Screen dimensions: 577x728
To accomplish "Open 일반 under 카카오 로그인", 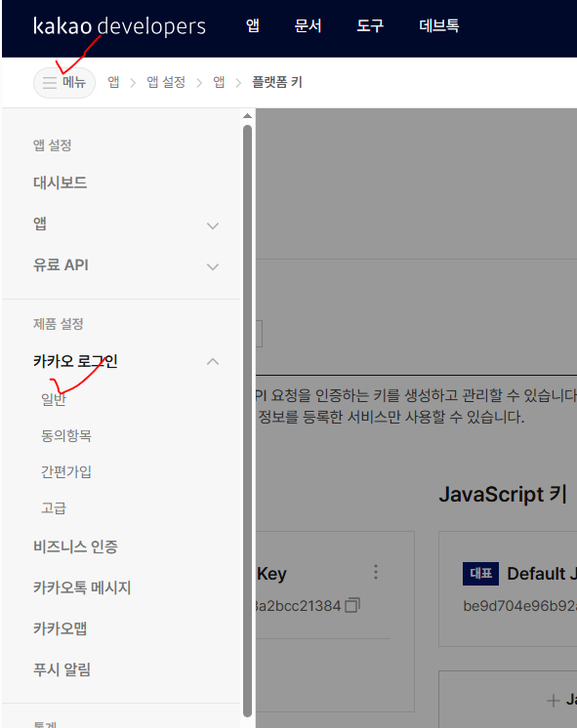I will pos(54,399).
